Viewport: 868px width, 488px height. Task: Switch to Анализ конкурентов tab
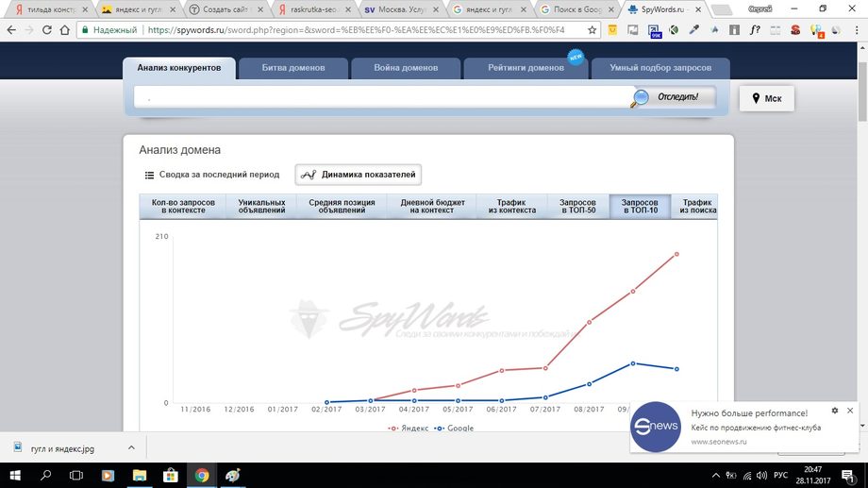(x=179, y=68)
